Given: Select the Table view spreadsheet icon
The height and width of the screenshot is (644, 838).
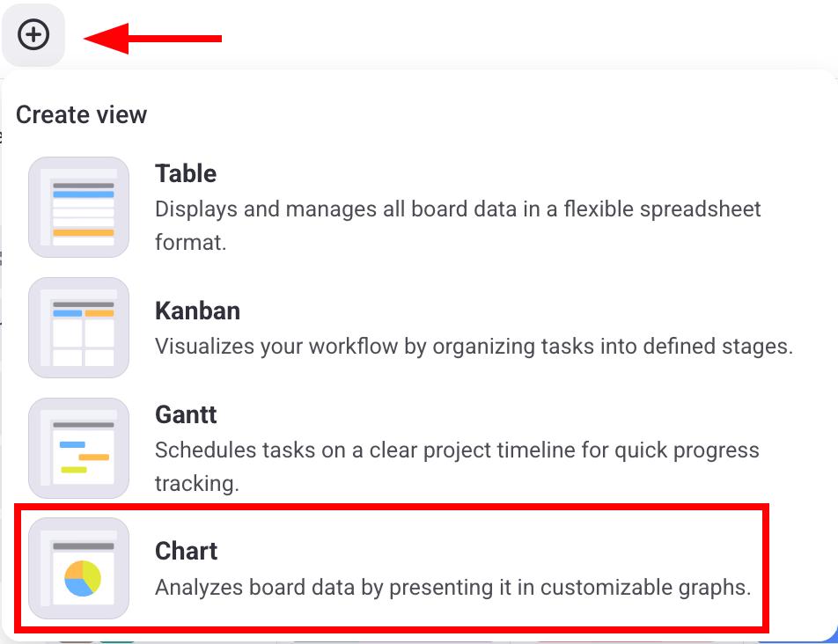Looking at the screenshot, I should (79, 208).
